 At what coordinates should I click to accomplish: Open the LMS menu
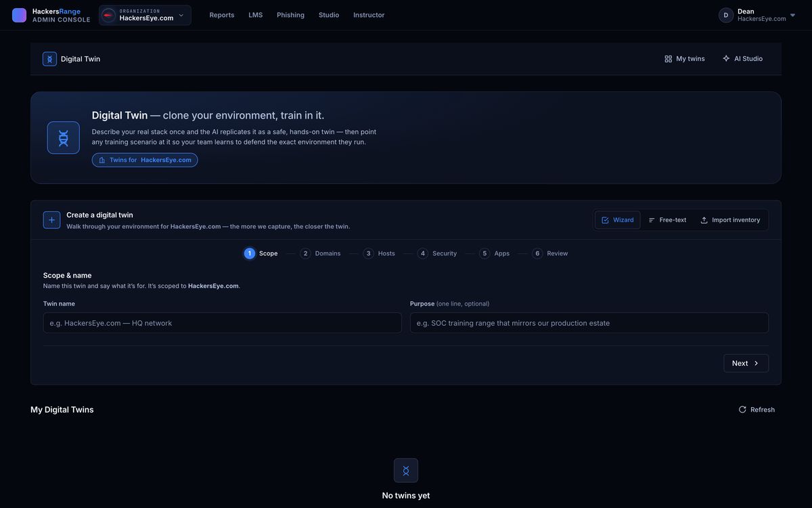pyautogui.click(x=256, y=15)
